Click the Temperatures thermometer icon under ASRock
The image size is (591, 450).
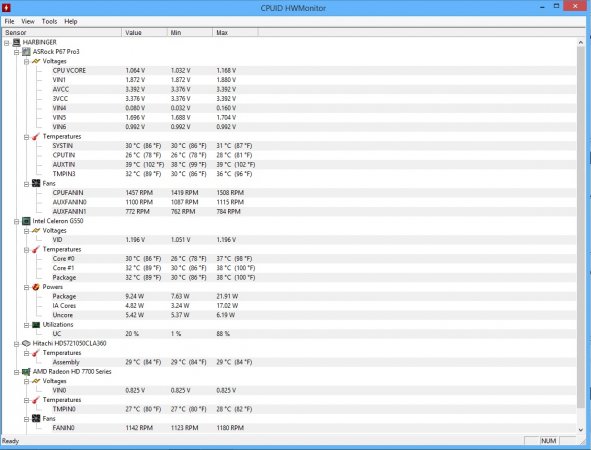tap(36, 136)
